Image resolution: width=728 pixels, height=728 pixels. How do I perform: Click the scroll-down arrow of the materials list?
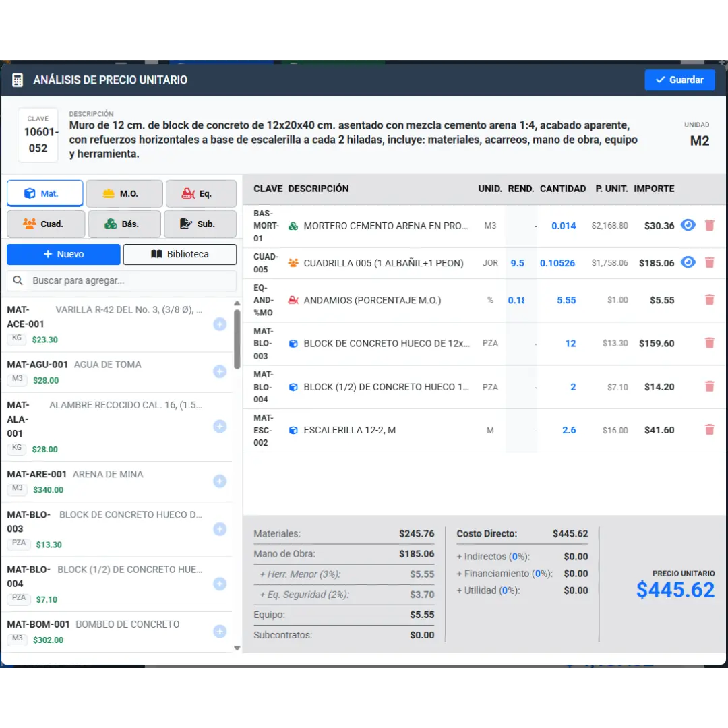[x=237, y=648]
